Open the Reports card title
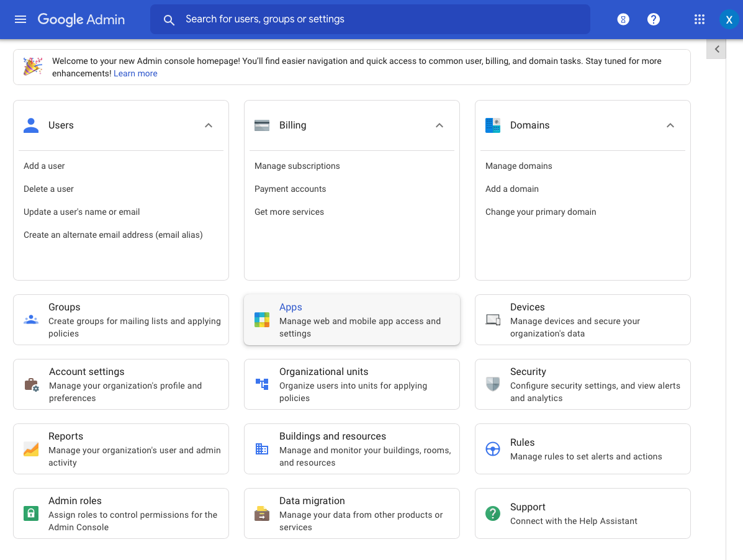 click(66, 436)
